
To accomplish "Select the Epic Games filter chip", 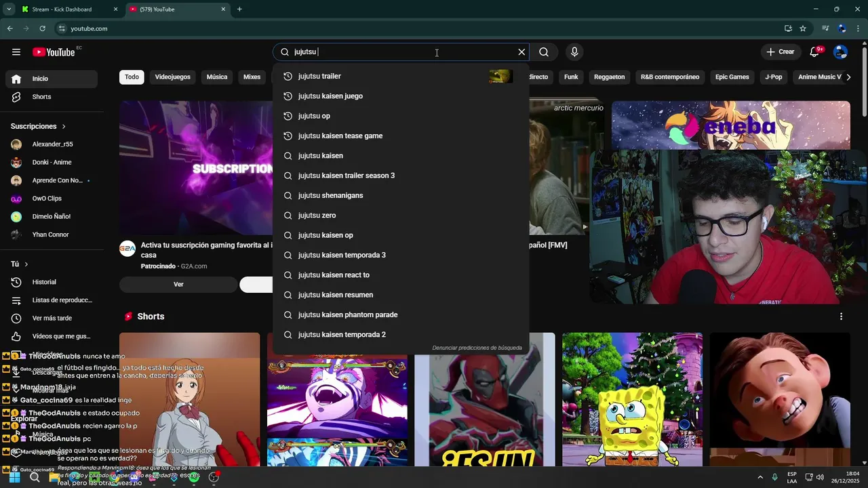I will tap(732, 77).
